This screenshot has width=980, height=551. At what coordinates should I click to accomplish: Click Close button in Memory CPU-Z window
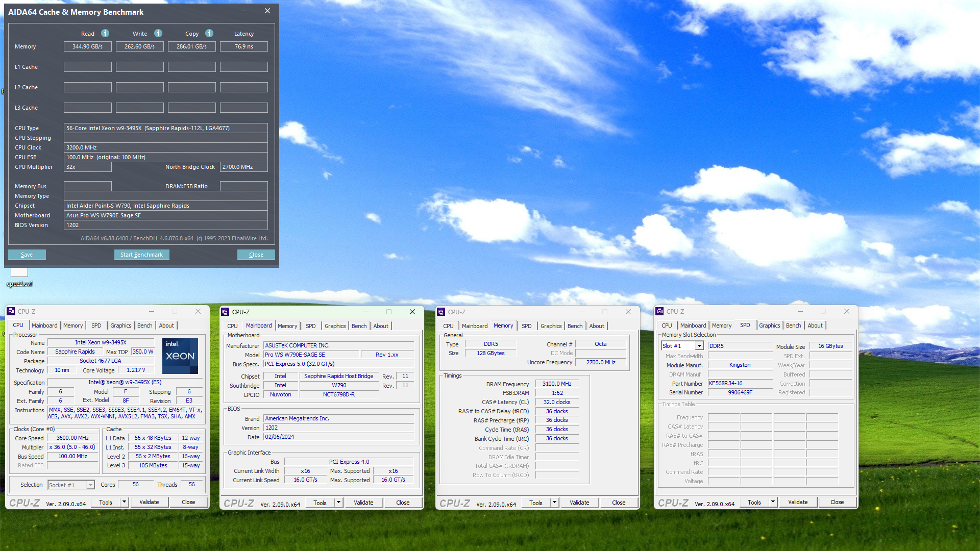click(619, 503)
